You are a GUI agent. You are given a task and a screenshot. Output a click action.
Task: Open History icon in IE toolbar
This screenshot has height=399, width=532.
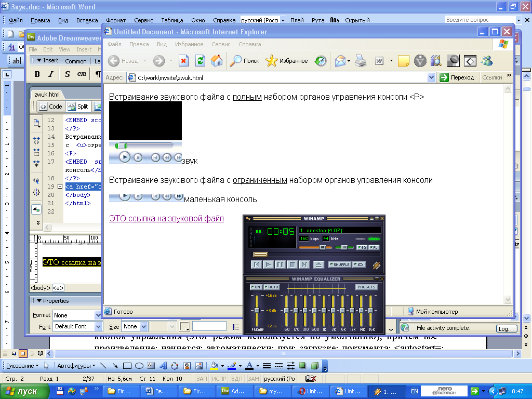click(x=320, y=61)
